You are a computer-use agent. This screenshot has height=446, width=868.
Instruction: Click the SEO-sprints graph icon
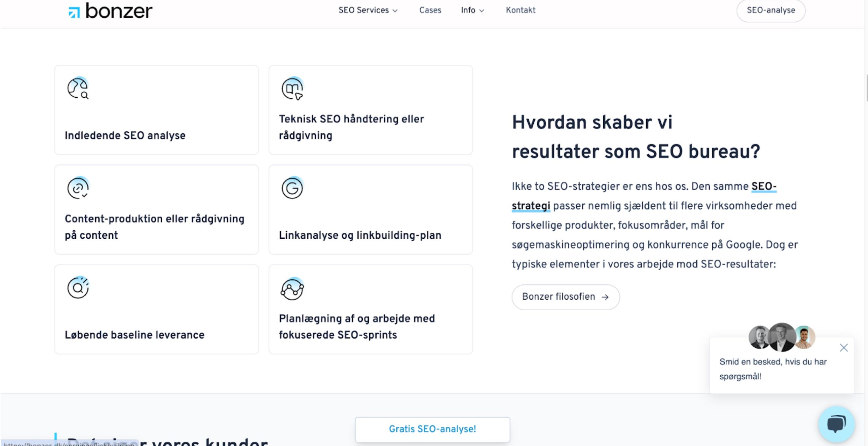pyautogui.click(x=292, y=288)
